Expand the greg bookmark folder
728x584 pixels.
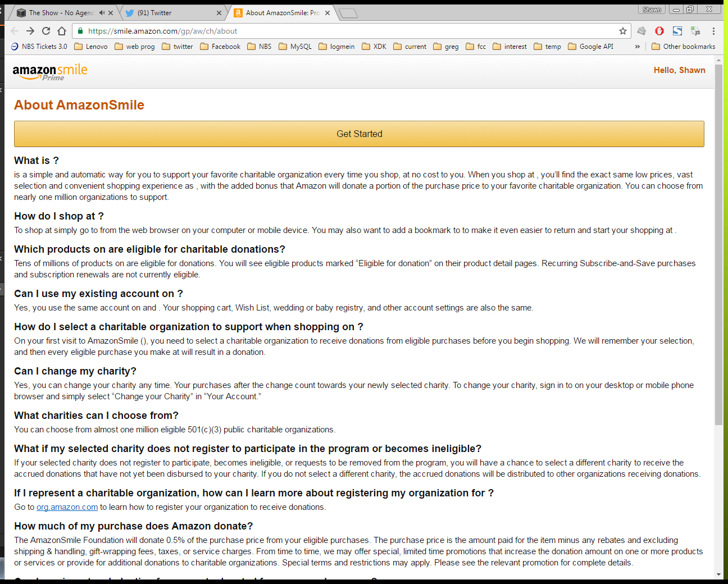(x=446, y=47)
